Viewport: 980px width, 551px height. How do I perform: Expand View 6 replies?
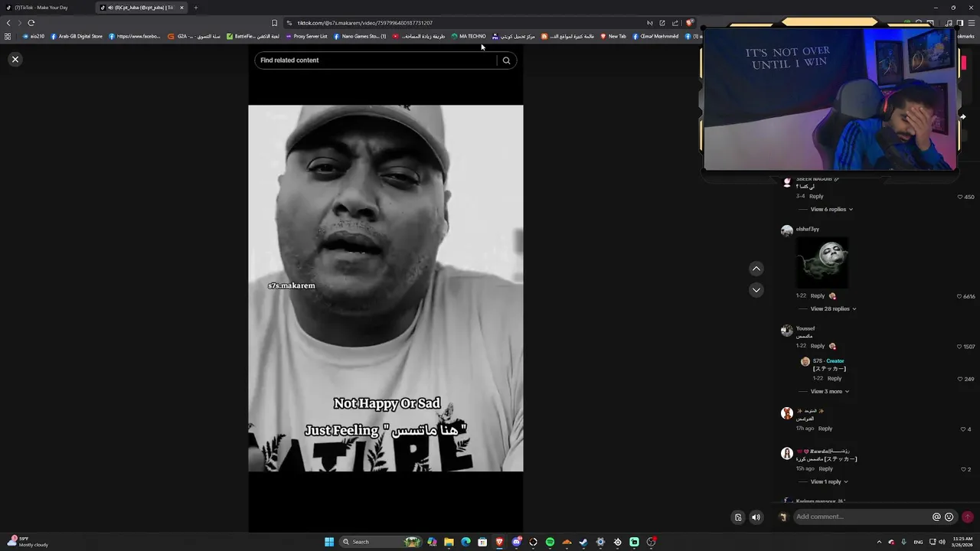(x=831, y=209)
